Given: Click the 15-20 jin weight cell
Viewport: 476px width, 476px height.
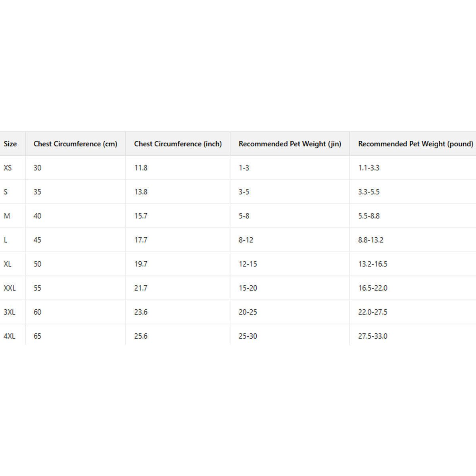Looking at the screenshot, I should [x=248, y=288].
